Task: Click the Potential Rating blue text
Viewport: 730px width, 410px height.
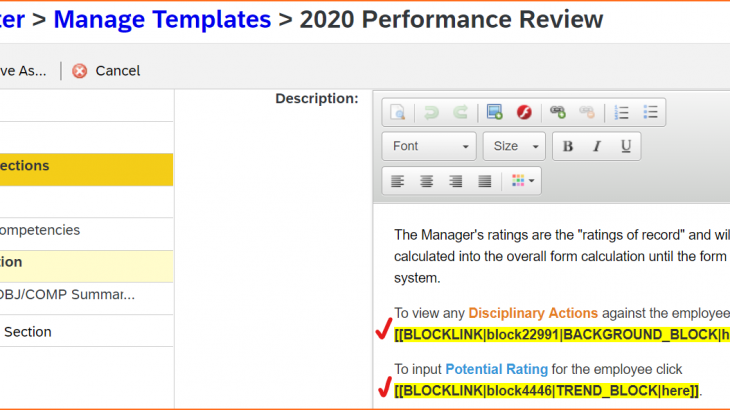Action: click(x=496, y=369)
